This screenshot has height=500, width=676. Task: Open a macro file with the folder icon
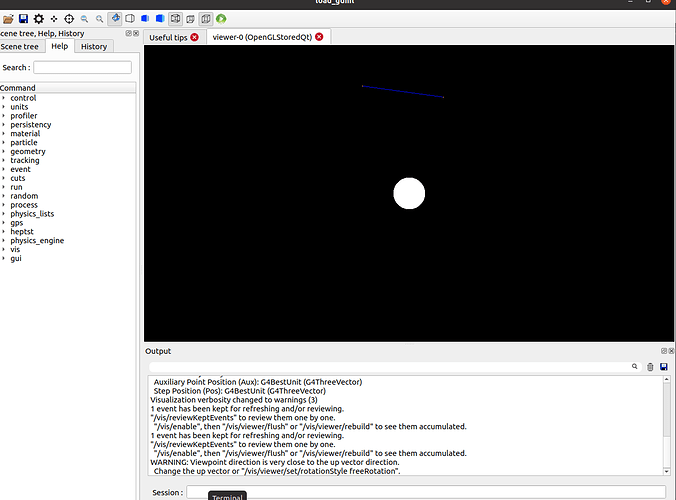click(x=8, y=19)
